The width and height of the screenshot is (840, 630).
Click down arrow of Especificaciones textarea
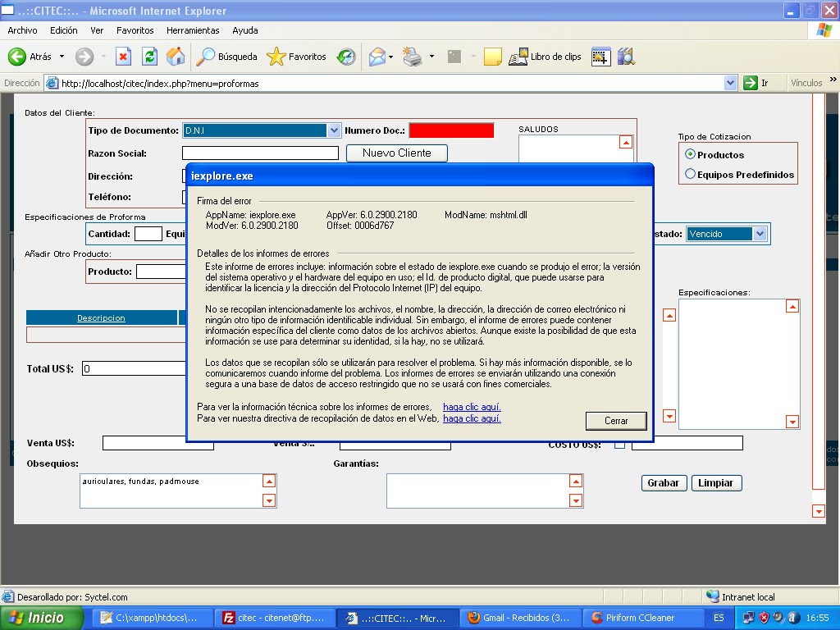pyautogui.click(x=792, y=422)
